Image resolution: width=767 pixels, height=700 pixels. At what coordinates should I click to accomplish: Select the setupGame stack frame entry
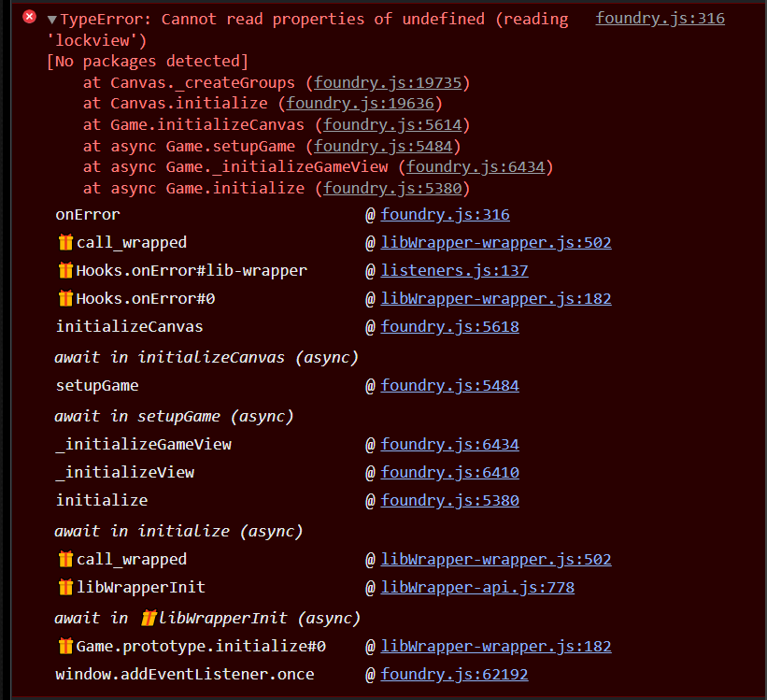[x=97, y=384]
